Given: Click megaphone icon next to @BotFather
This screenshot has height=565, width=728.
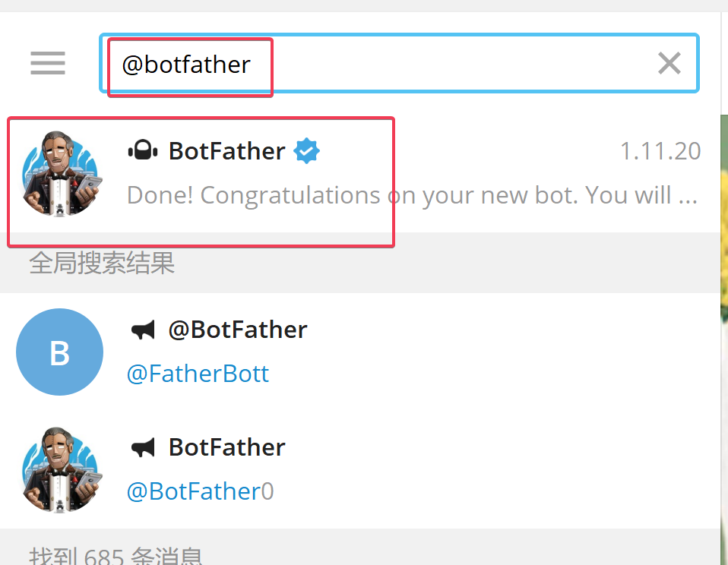Looking at the screenshot, I should click(143, 330).
